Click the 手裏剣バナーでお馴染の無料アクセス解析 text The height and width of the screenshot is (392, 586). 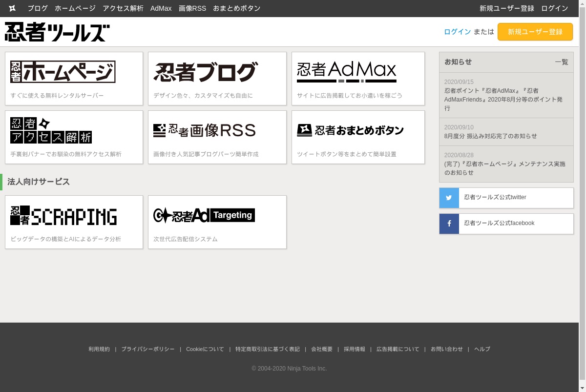66,154
